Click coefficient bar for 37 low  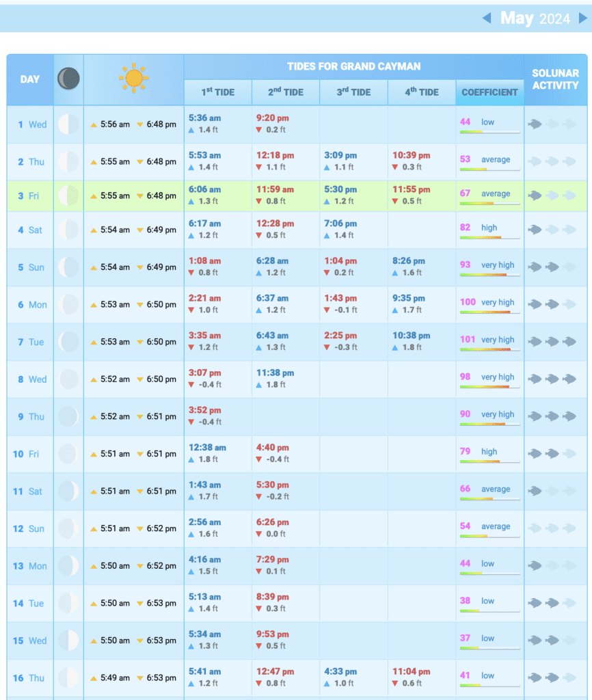point(489,648)
